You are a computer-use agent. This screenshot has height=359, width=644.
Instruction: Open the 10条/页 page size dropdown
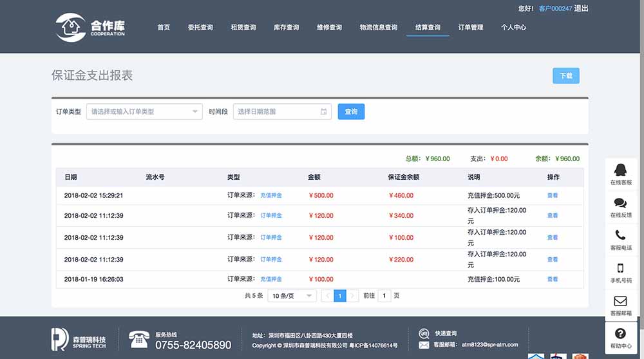[292, 296]
